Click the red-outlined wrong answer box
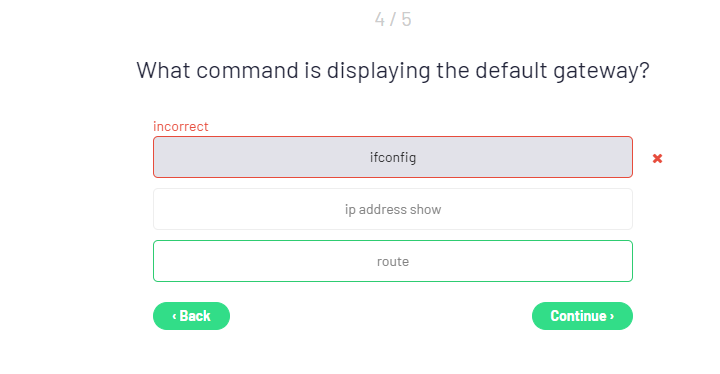 point(393,157)
